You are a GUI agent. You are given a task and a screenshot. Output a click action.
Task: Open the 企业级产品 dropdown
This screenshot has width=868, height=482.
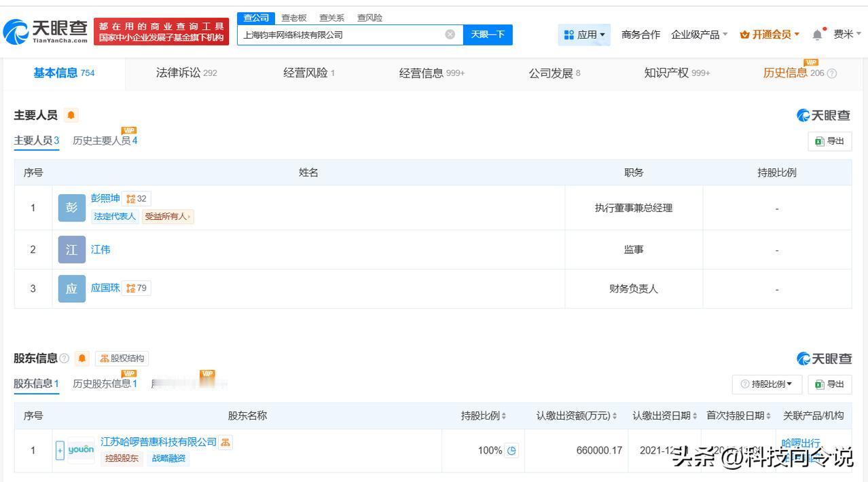(700, 35)
